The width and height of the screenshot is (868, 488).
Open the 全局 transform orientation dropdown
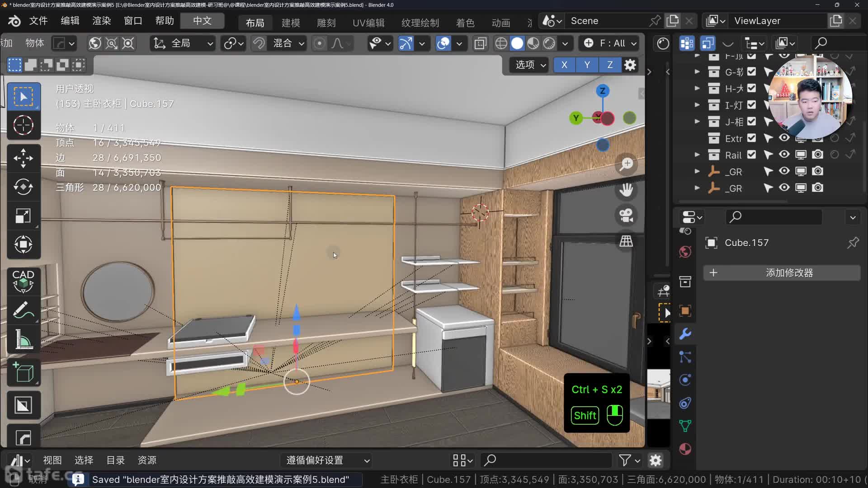click(x=183, y=43)
